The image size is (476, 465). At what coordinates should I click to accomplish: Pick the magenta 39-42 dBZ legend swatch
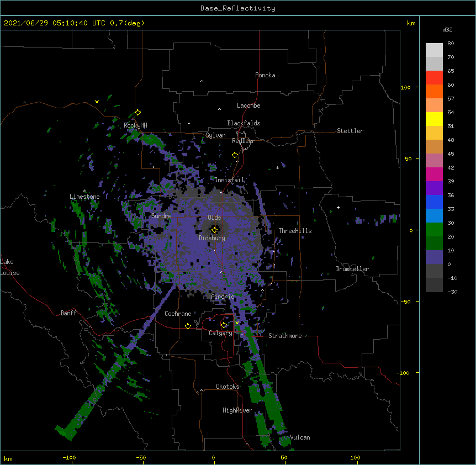[x=434, y=175]
